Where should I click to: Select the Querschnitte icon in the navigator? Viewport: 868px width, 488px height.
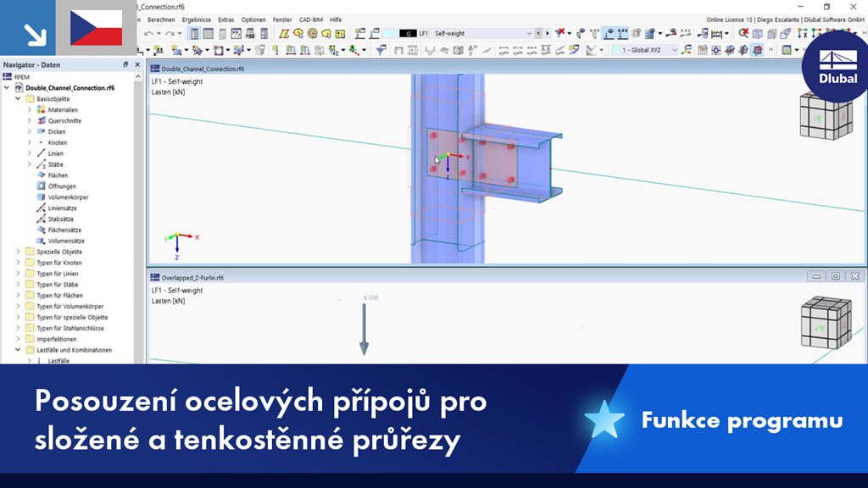pyautogui.click(x=42, y=120)
